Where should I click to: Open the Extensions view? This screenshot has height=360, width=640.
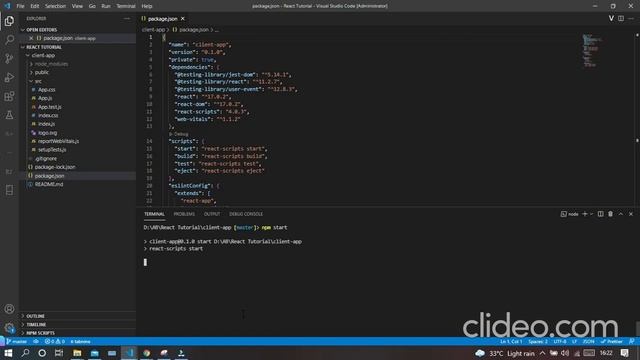[x=9, y=96]
